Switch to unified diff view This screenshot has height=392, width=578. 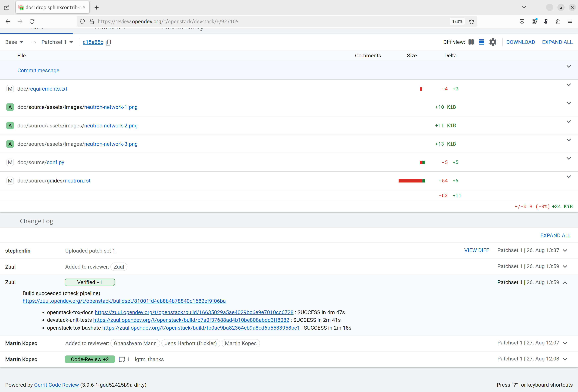481,42
